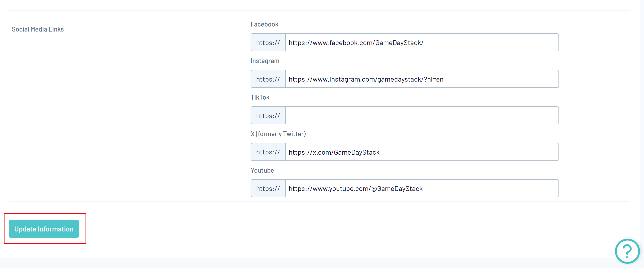Click the Facebook field label

tap(264, 24)
